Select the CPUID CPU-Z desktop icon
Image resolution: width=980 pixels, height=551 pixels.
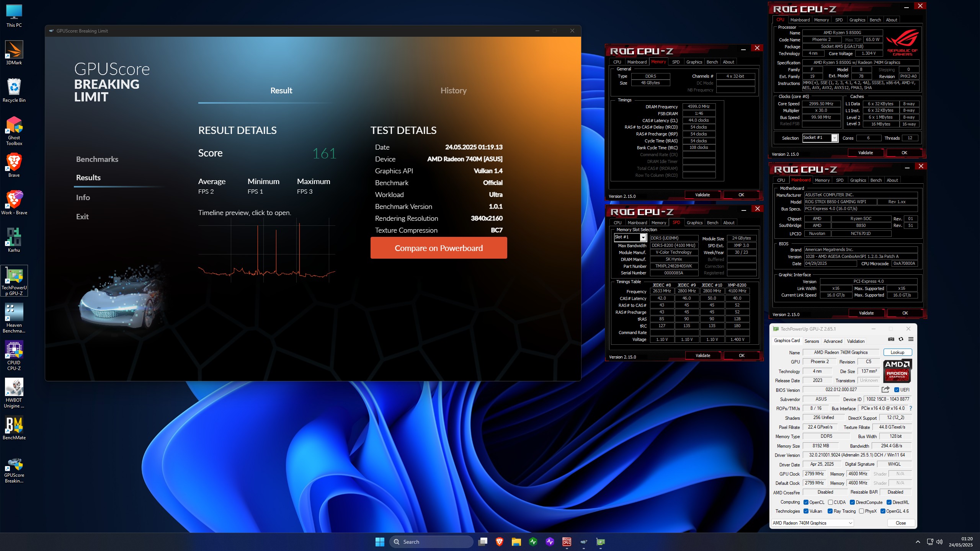click(14, 356)
